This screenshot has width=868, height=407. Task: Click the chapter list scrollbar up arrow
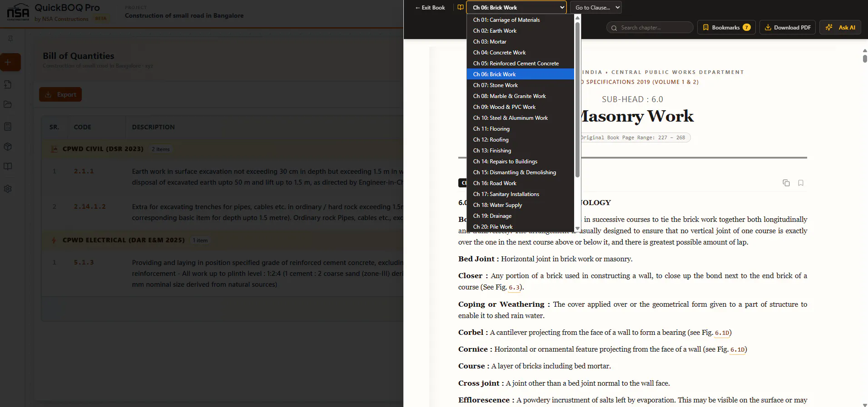pyautogui.click(x=577, y=18)
